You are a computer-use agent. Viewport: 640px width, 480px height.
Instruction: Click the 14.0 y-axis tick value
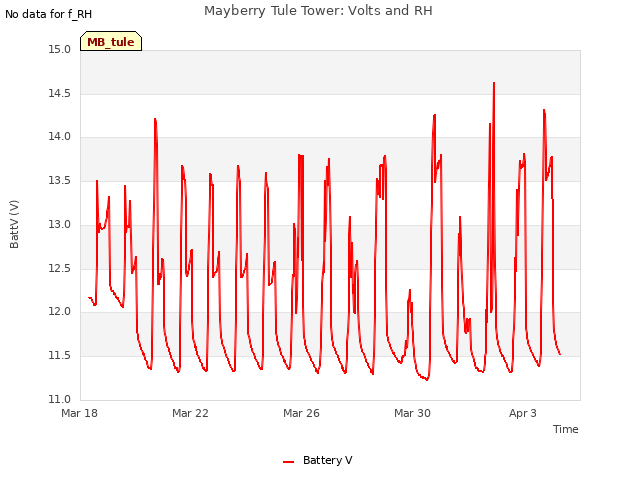click(x=60, y=137)
